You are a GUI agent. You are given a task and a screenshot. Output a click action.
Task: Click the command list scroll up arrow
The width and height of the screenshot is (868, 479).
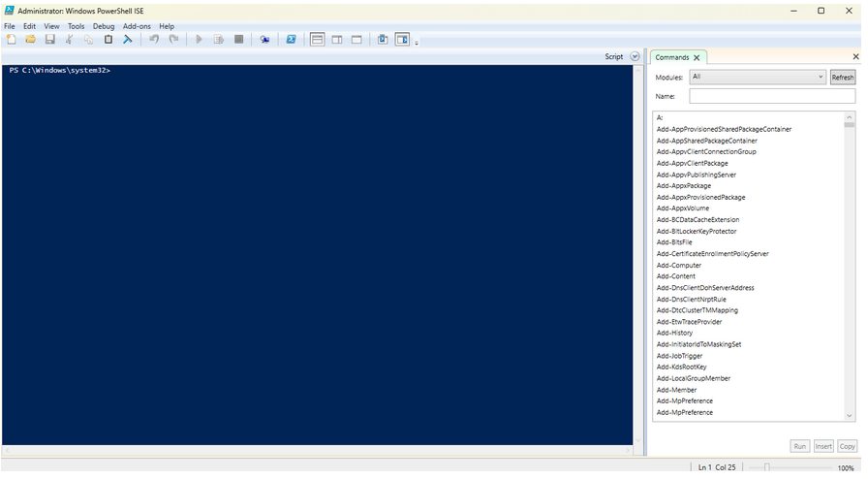[850, 117]
